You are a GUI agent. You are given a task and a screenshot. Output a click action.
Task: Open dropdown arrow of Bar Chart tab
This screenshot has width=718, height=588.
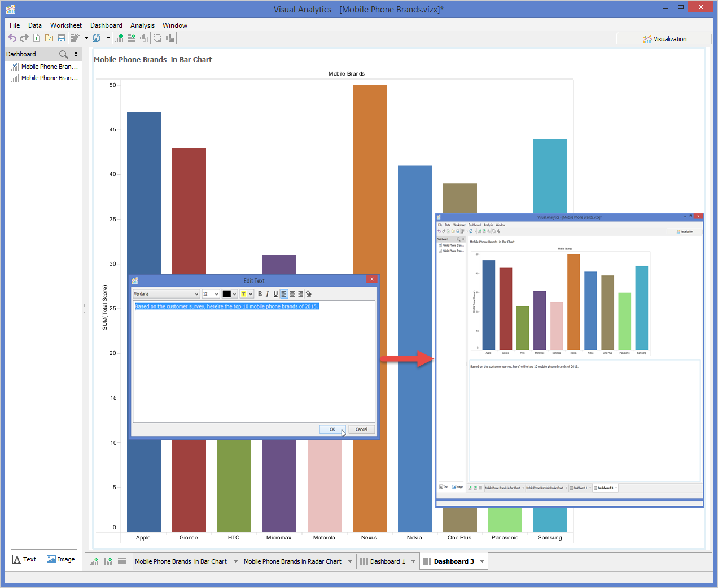pyautogui.click(x=235, y=561)
